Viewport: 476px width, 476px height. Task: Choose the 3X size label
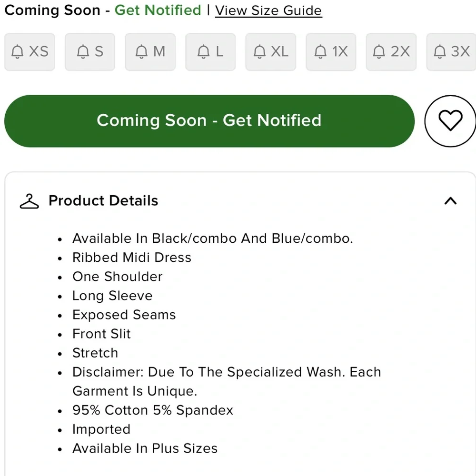[460, 51]
